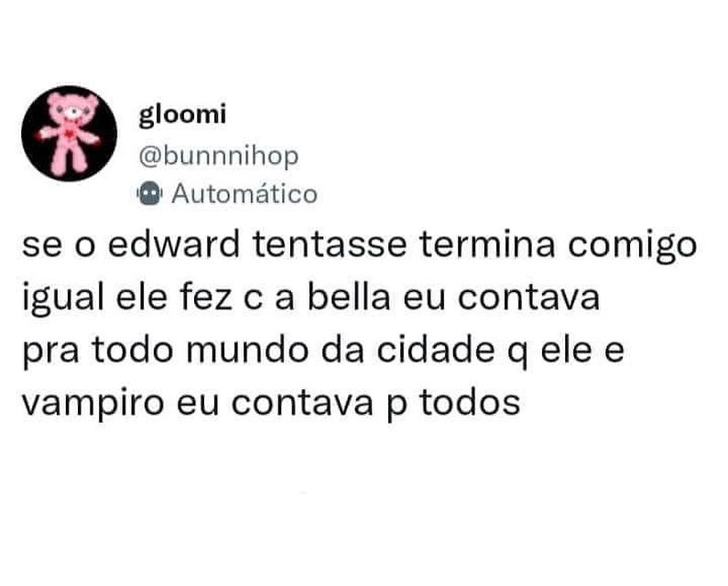Open gloomi's pink bear profile picture

[x=70, y=134]
